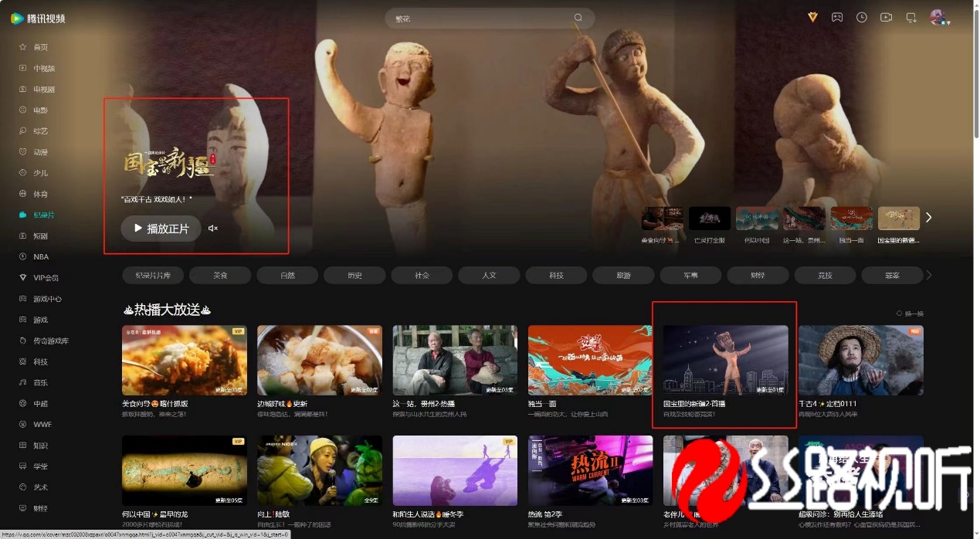The height and width of the screenshot is (539, 980).
Task: Open the VIP membership icon in header
Action: [812, 17]
